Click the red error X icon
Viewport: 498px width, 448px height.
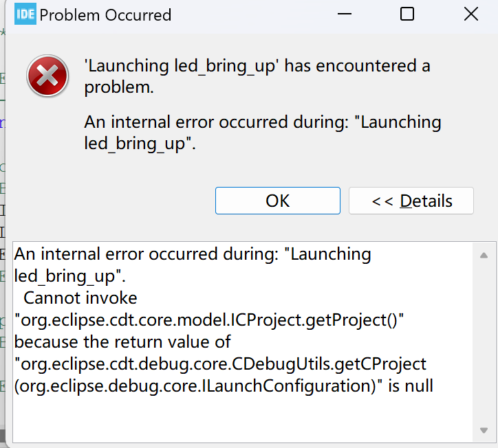click(47, 76)
